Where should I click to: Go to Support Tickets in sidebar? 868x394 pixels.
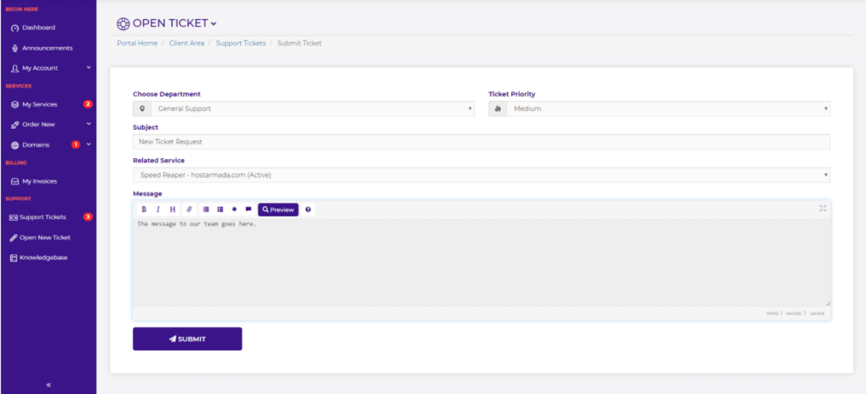pyautogui.click(x=42, y=217)
